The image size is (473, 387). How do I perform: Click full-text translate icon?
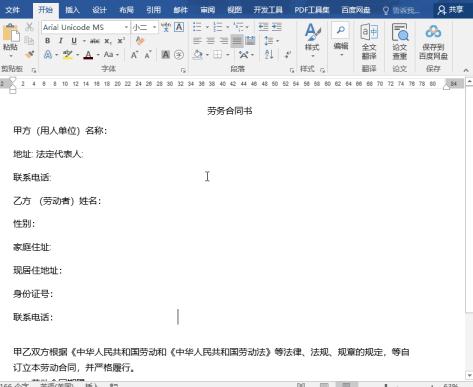tap(369, 41)
